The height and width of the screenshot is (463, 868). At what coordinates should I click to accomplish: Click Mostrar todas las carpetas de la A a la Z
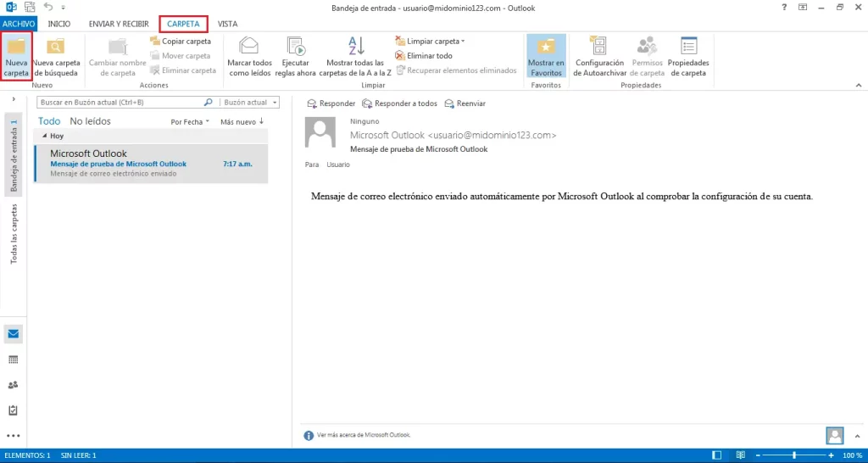click(355, 58)
